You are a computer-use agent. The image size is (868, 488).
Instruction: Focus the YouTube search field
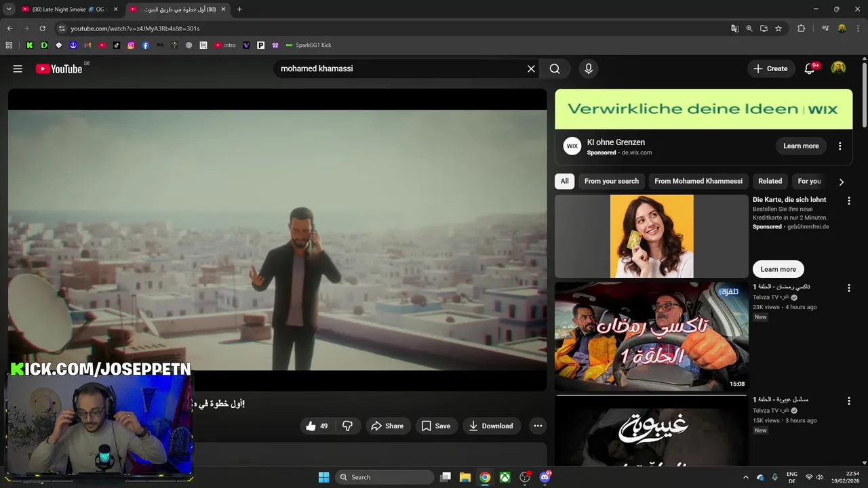coord(400,68)
